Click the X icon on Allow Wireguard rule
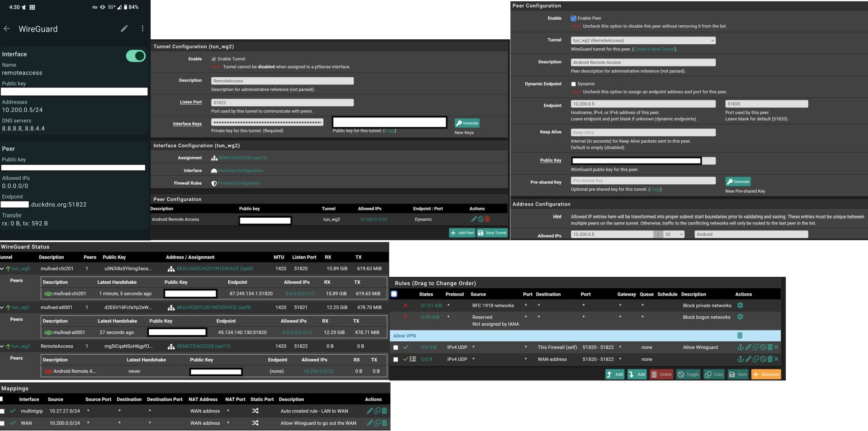Screen dimensions: 868x431 tap(776, 347)
